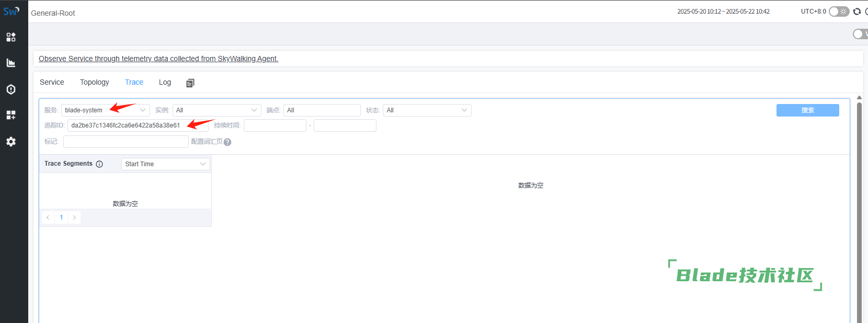The width and height of the screenshot is (868, 323).
Task: Click the date range in header
Action: coord(723,11)
